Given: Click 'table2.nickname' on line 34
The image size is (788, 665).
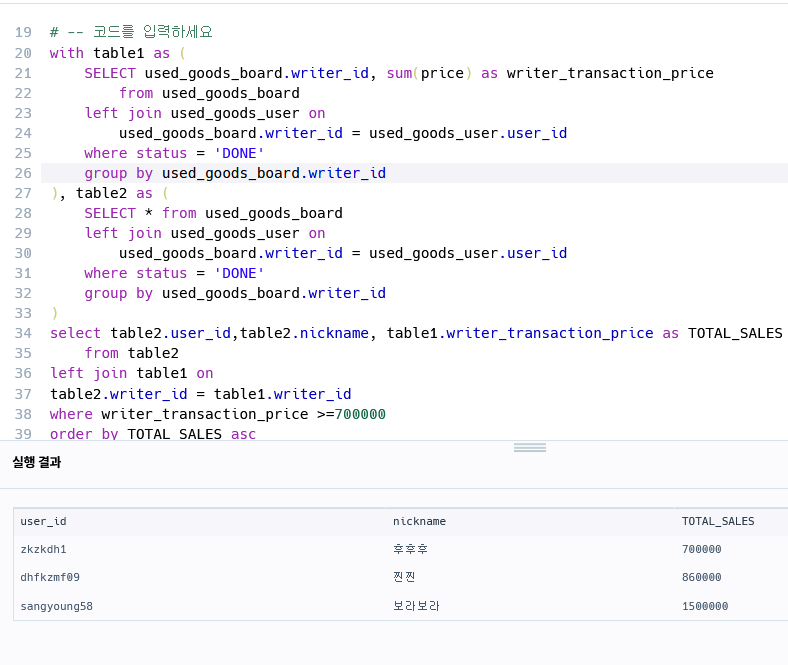Looking at the screenshot, I should [x=304, y=333].
